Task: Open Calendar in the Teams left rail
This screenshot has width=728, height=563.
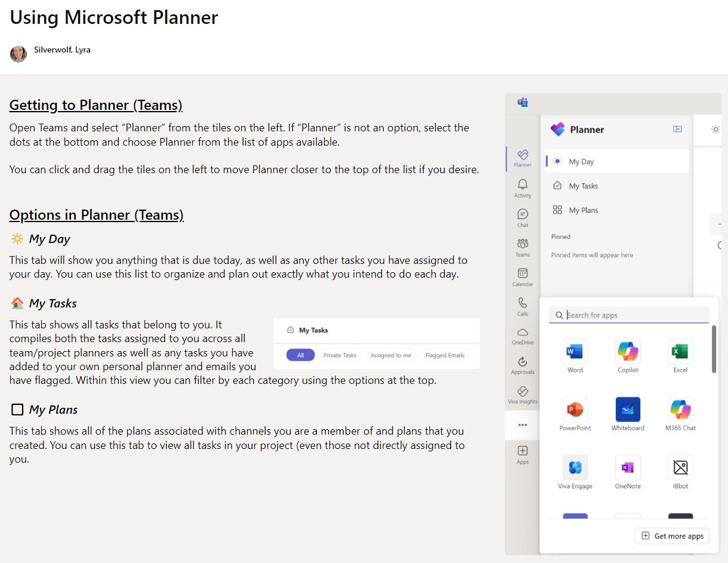Action: coord(523,277)
